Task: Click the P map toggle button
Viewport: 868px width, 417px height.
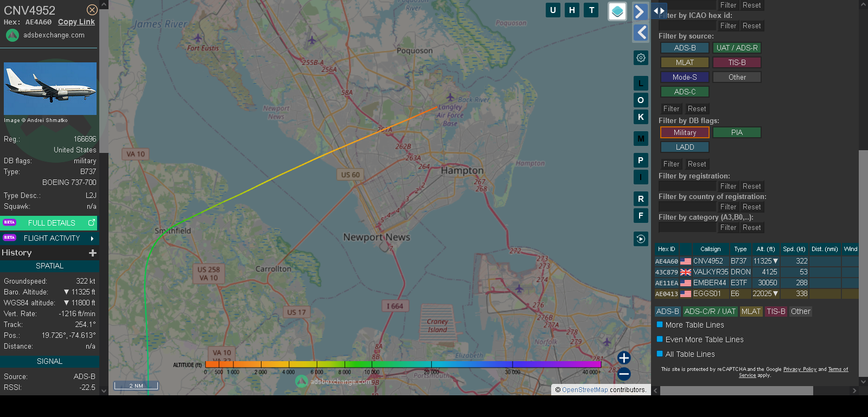Action: click(x=641, y=160)
